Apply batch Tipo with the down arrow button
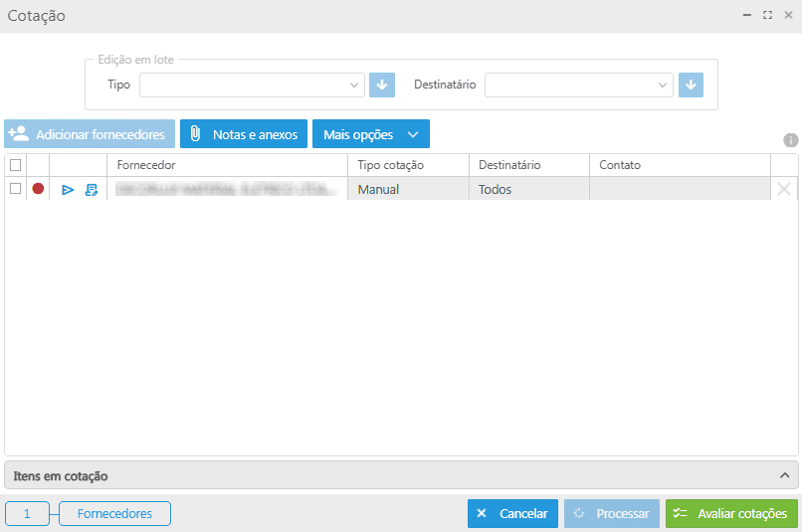The image size is (802, 532). point(382,86)
